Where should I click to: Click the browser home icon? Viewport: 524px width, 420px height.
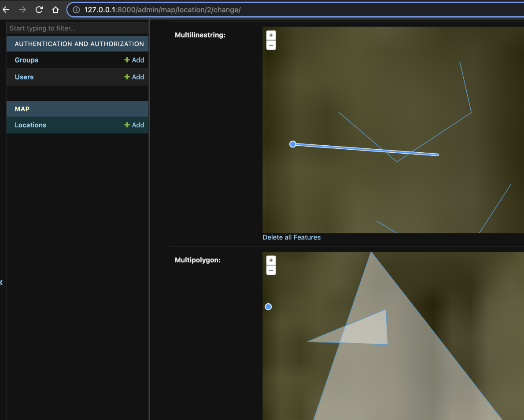coord(55,10)
